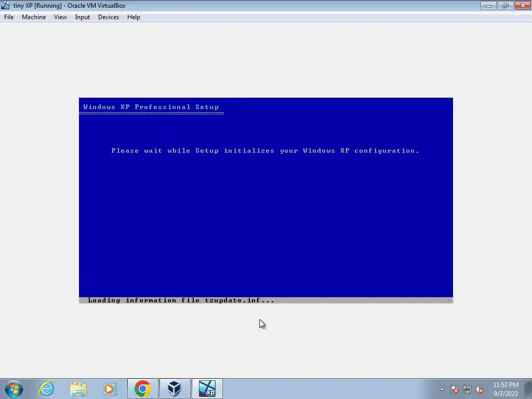The width and height of the screenshot is (532, 399).
Task: Click the Show desktop strip
Action: 528,389
